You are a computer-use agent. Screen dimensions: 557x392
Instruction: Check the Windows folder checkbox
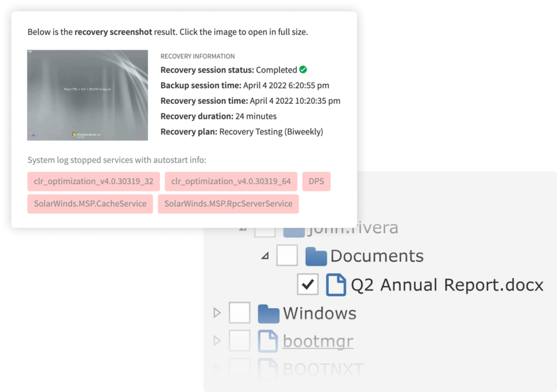(240, 313)
